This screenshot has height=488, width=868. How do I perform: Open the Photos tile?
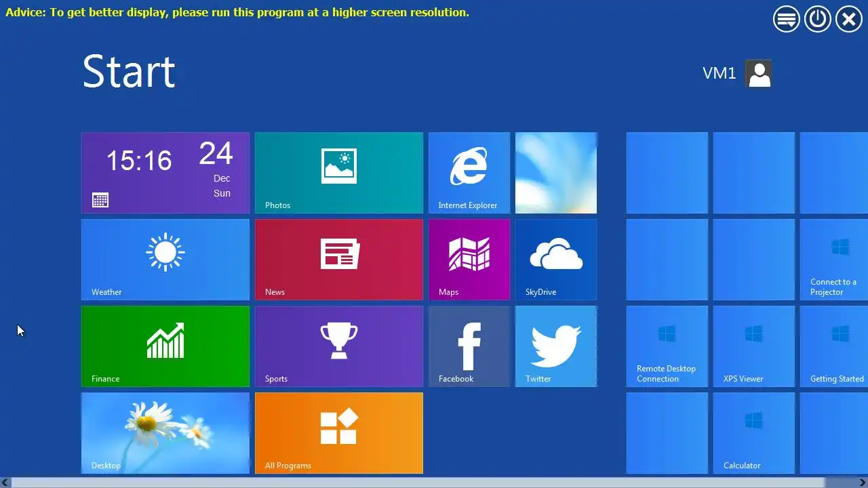click(x=339, y=173)
